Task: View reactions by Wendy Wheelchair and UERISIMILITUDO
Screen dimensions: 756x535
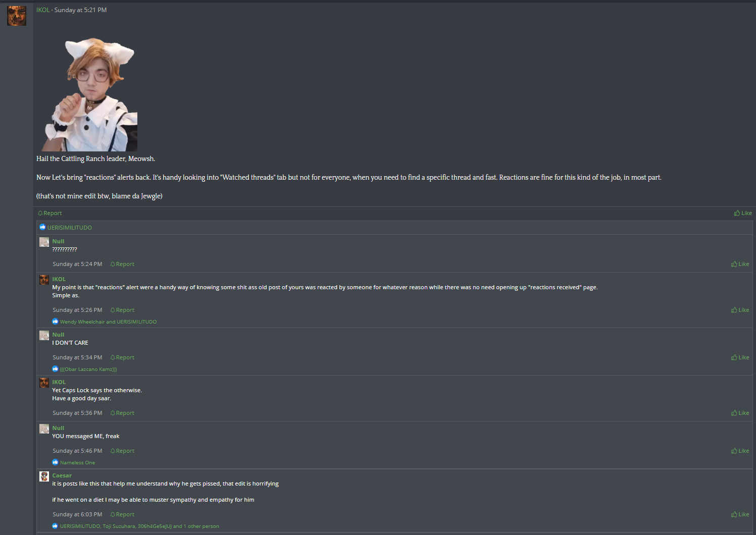Action: [108, 322]
